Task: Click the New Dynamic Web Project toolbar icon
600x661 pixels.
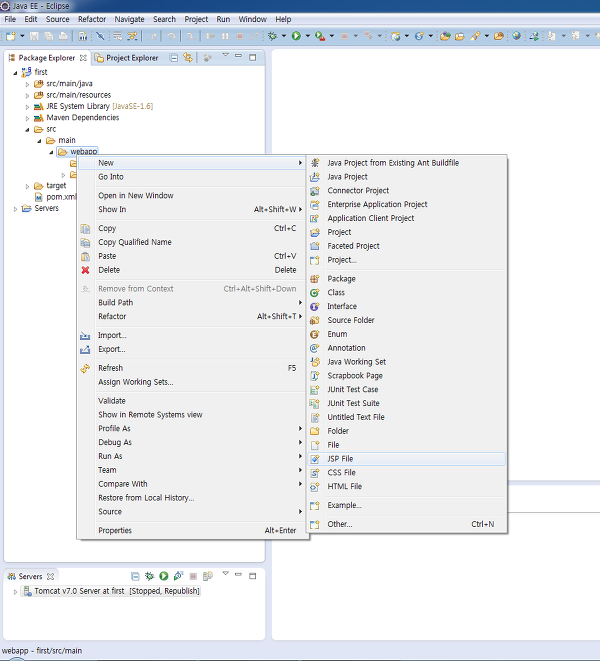Action: [x=395, y=36]
